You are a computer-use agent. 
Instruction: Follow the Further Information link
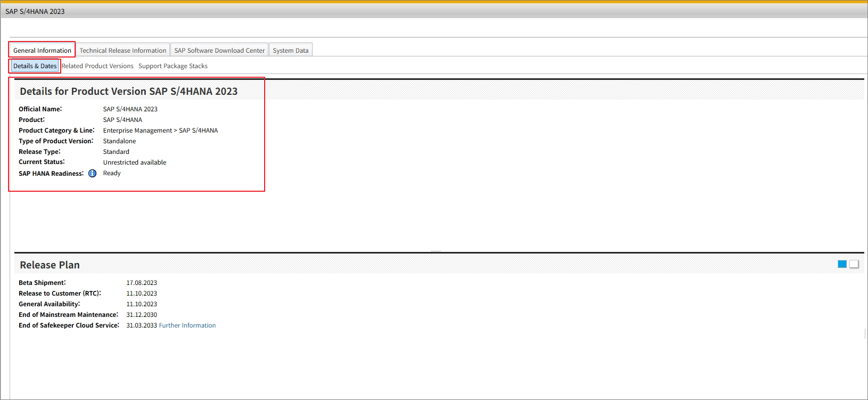click(187, 325)
